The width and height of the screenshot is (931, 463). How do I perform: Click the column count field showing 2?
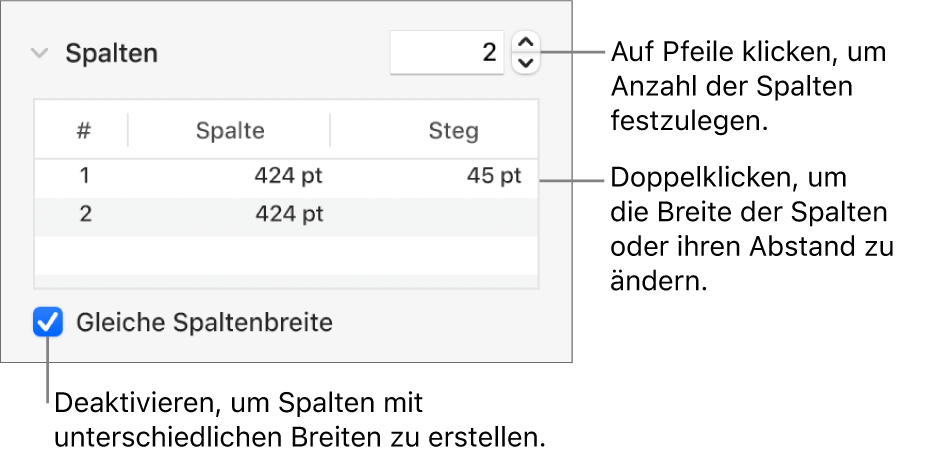pos(446,52)
